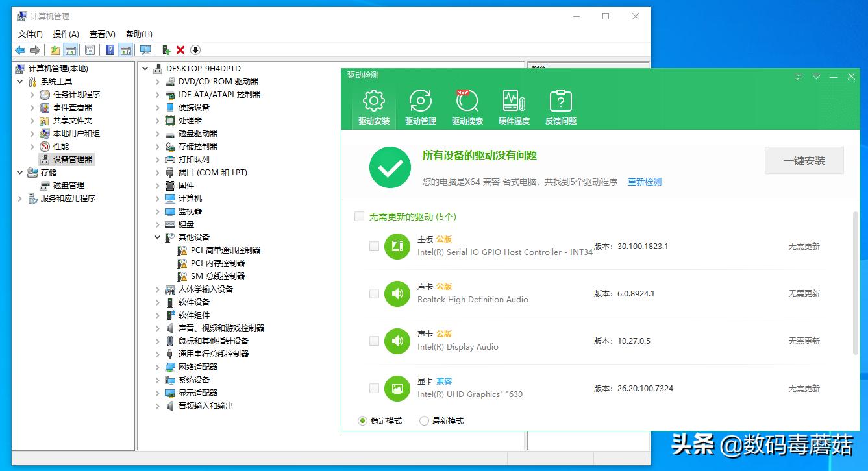
Task: Switch to 最新模式 mode
Action: tap(425, 420)
